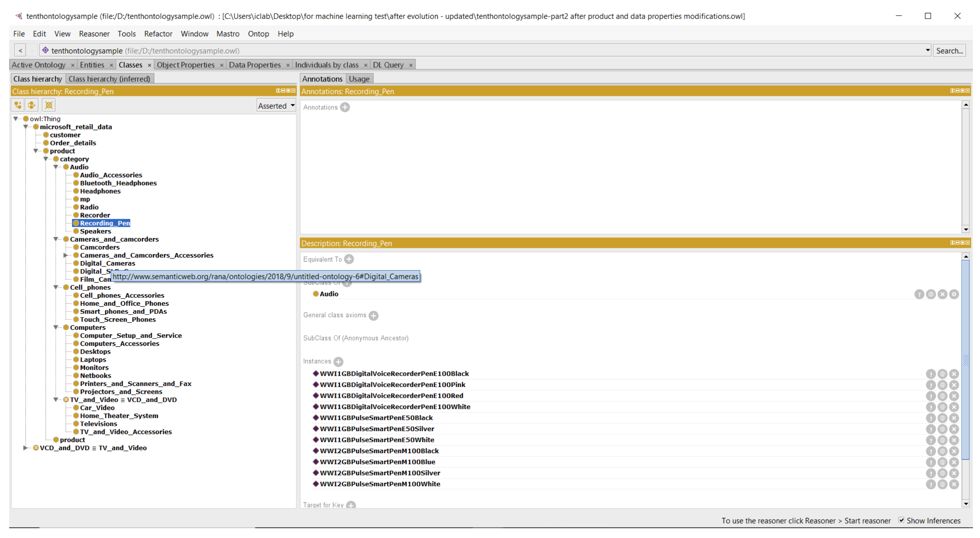
Task: Collapse the Cameras_and_camcorders node
Action: point(56,239)
